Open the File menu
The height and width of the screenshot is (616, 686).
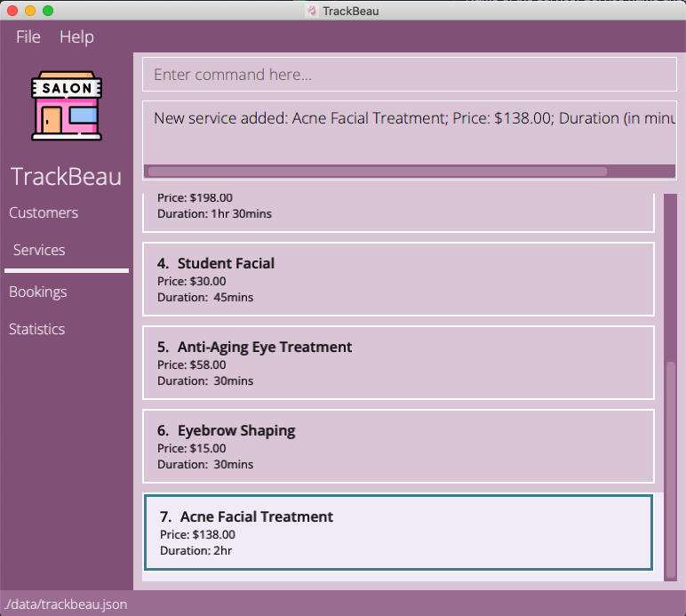[28, 36]
